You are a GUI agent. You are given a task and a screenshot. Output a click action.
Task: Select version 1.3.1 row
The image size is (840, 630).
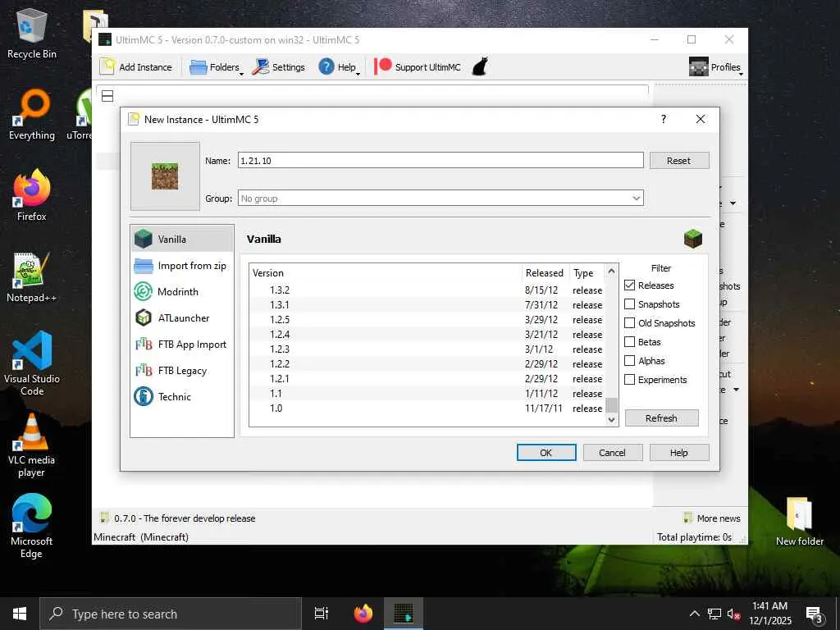click(x=427, y=305)
